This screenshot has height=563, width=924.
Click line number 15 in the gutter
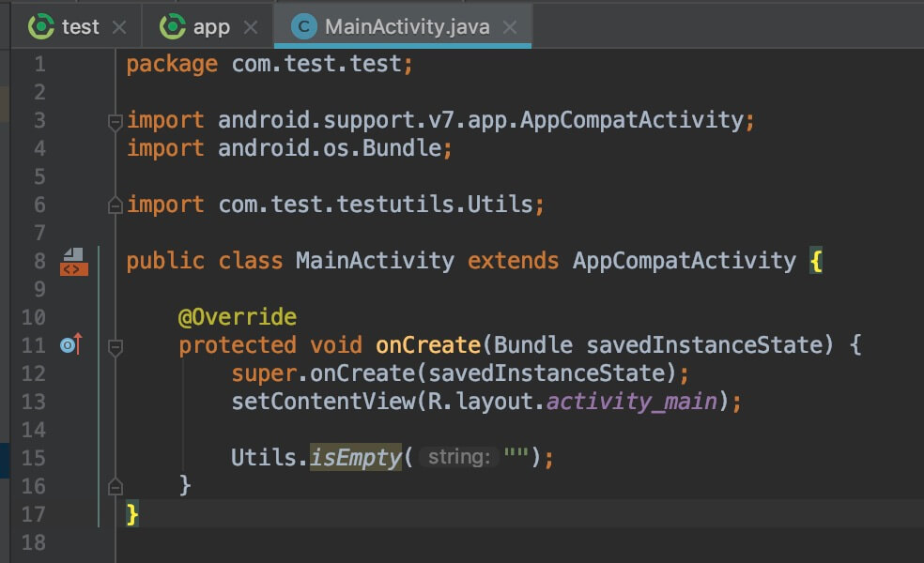pyautogui.click(x=33, y=458)
